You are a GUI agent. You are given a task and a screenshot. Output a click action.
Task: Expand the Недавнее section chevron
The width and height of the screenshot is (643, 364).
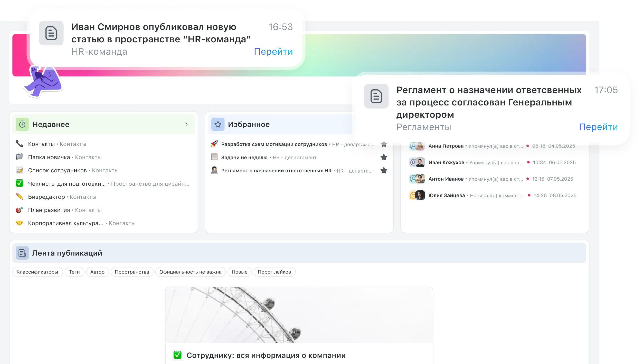187,124
